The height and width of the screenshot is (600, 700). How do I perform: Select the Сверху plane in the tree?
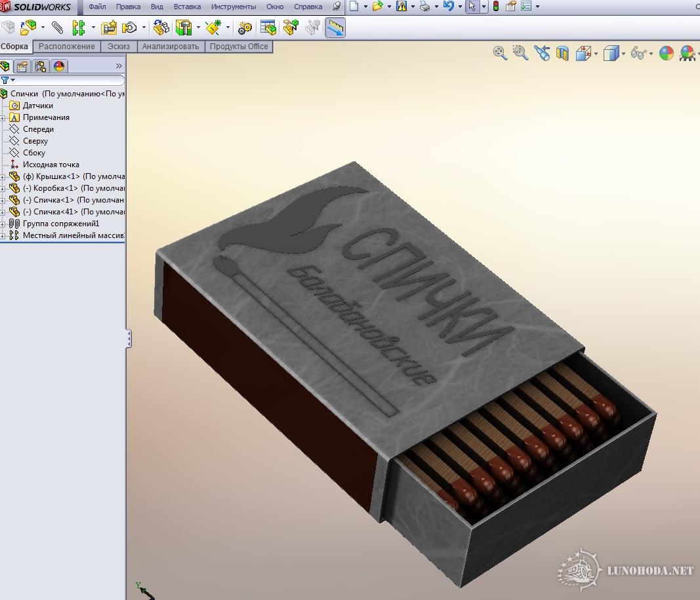(x=35, y=141)
